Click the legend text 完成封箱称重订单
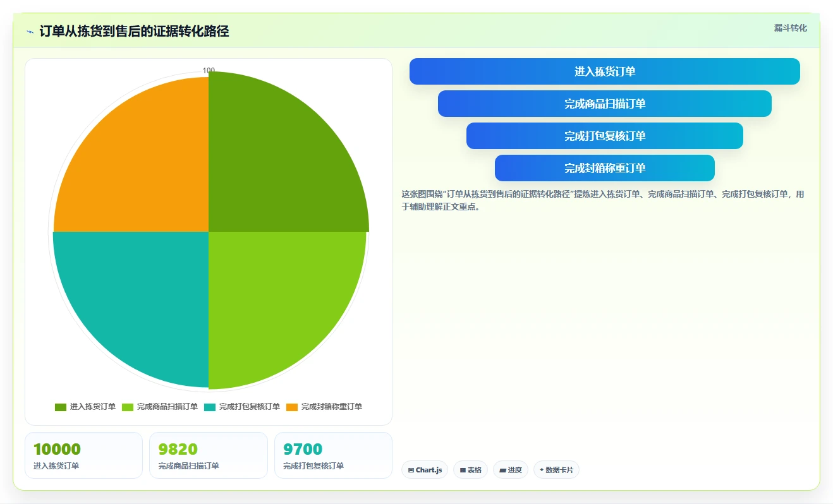Viewport: 833px width, 504px height. 332,407
